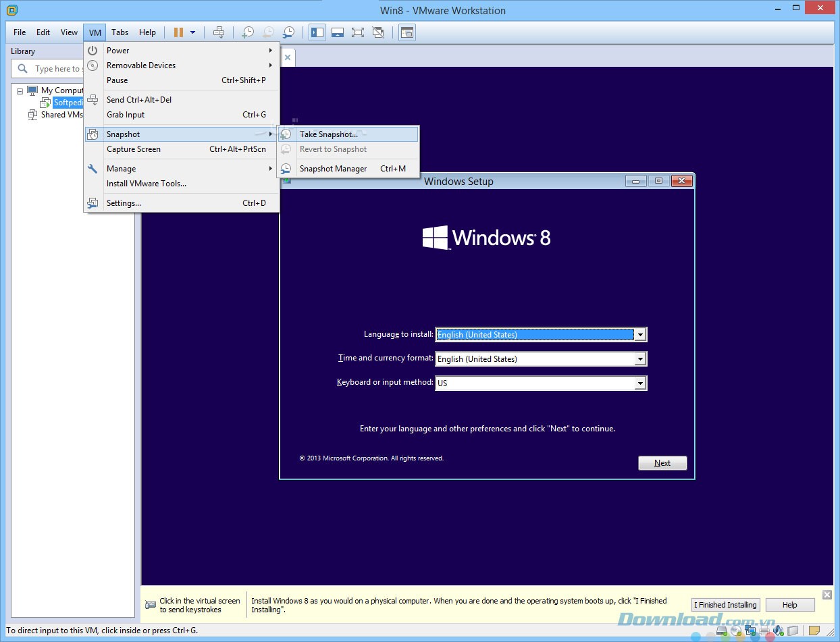This screenshot has height=642, width=840.
Task: Click the Send Ctrl+Alt+Del toolbar icon
Action: [219, 32]
